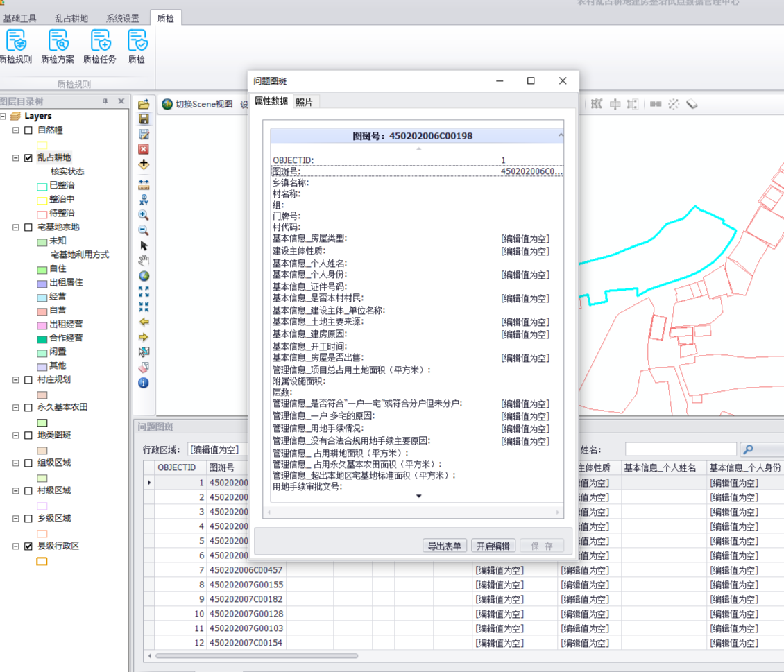Switch to the 属性数据 dialog tab
This screenshot has width=784, height=672.
271,101
